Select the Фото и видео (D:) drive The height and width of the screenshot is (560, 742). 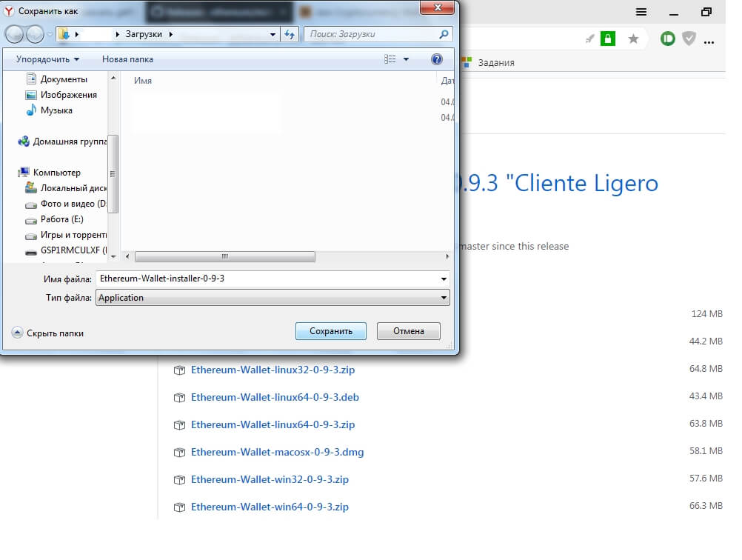73,204
